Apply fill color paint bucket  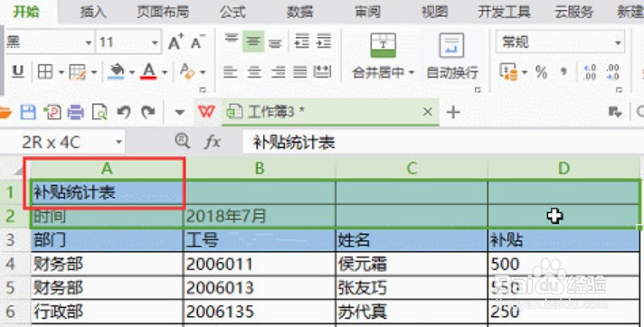(x=117, y=71)
